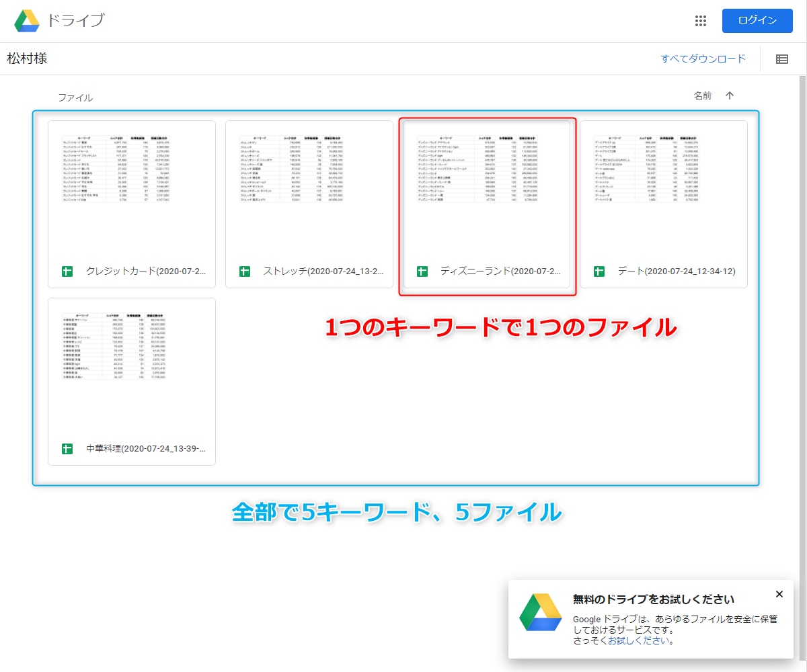The image size is (807, 672).
Task: Click the Google Drive logo icon
Action: 27,21
